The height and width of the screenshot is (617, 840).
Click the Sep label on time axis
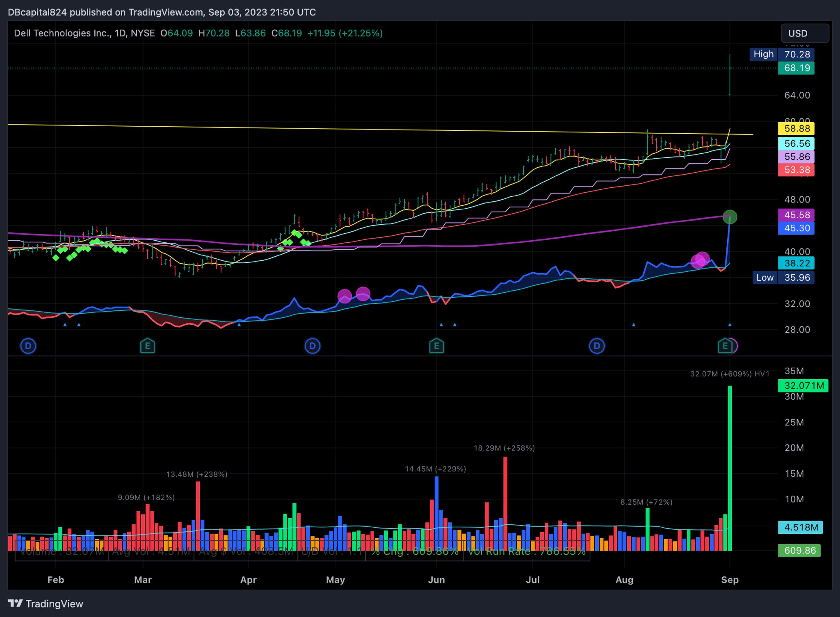click(x=730, y=580)
